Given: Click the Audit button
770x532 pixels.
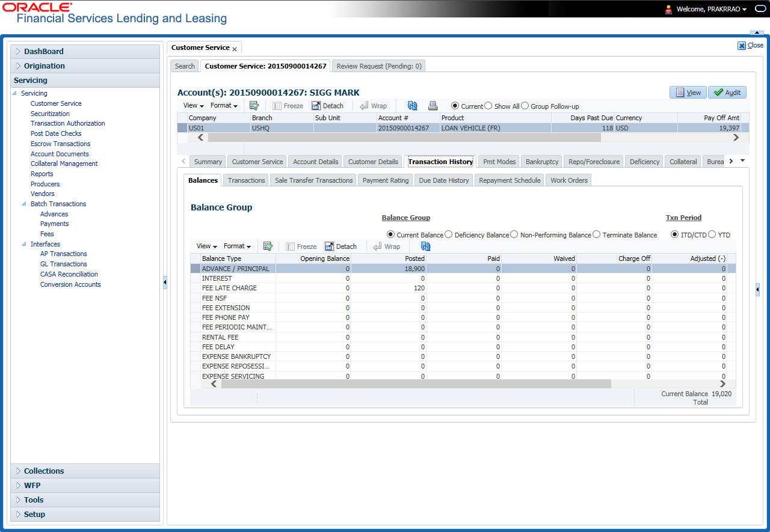Looking at the screenshot, I should point(727,93).
